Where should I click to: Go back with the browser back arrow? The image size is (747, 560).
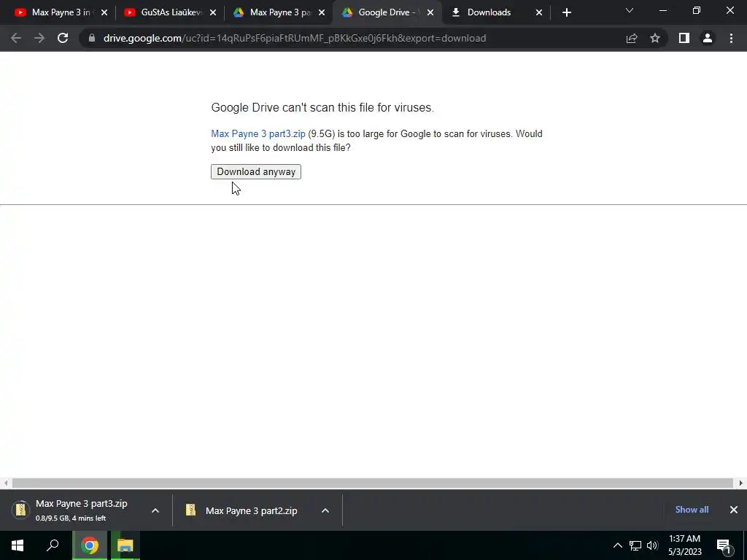coord(16,38)
